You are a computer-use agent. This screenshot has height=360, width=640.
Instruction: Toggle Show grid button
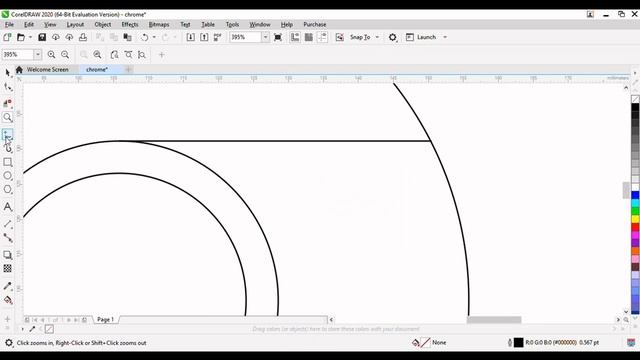[x=309, y=37]
